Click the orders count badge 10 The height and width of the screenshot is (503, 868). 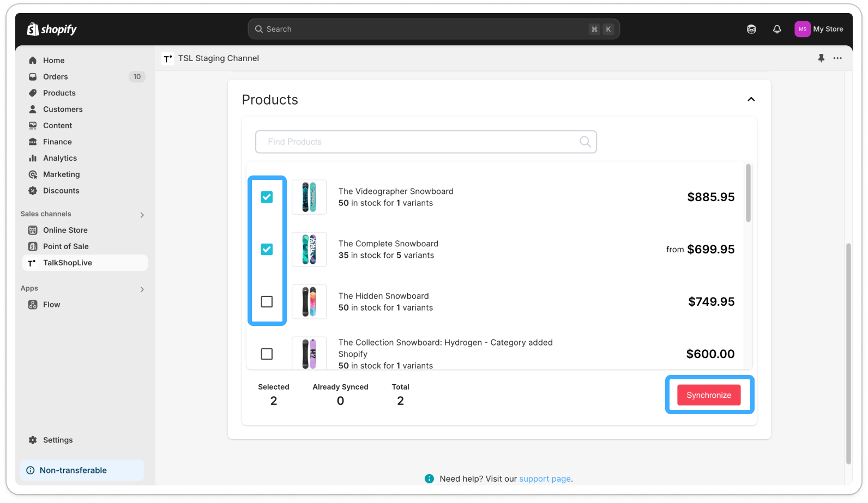coord(137,77)
